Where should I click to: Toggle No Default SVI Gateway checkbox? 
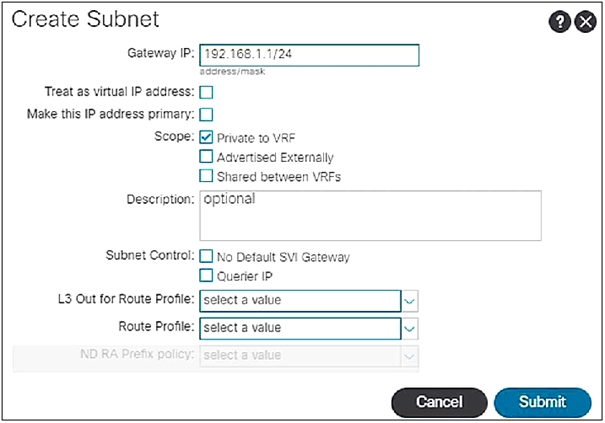click(207, 257)
